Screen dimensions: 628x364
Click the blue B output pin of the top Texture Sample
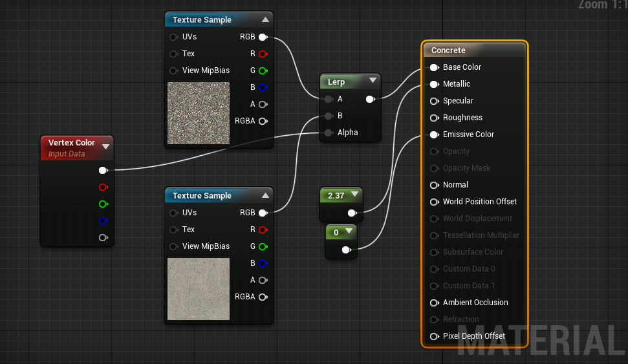(x=263, y=87)
